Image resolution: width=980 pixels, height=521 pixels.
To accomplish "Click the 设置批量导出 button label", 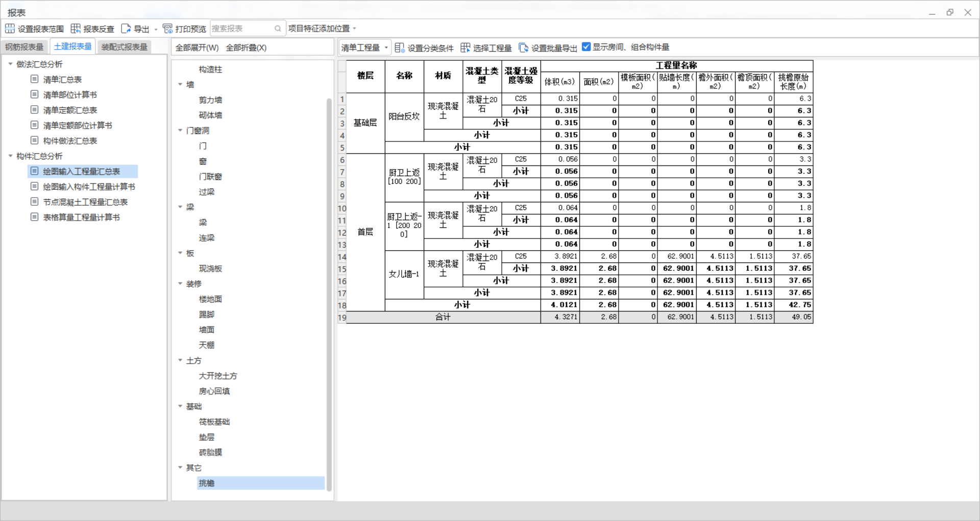I will (554, 48).
